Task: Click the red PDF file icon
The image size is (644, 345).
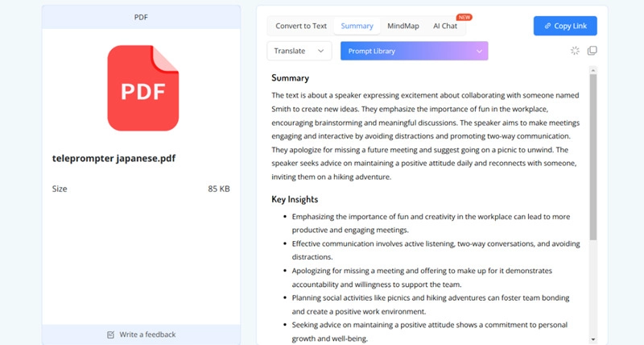Action: (x=142, y=88)
